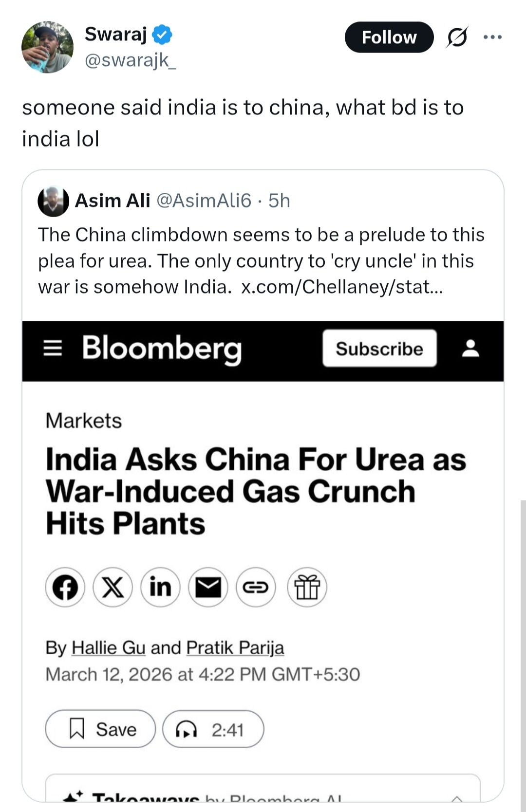Open Asim Ali's quoted post avatar
526x812 pixels.
click(x=53, y=201)
